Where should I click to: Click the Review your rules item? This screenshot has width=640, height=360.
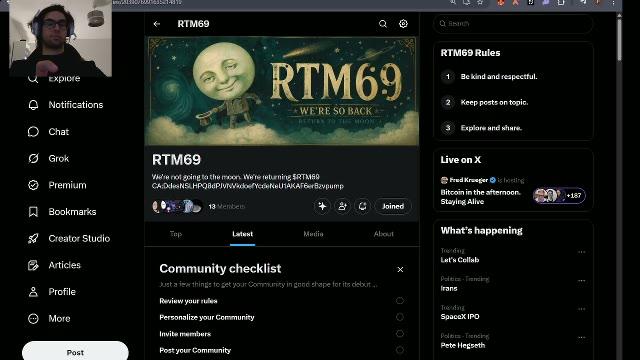tap(188, 301)
